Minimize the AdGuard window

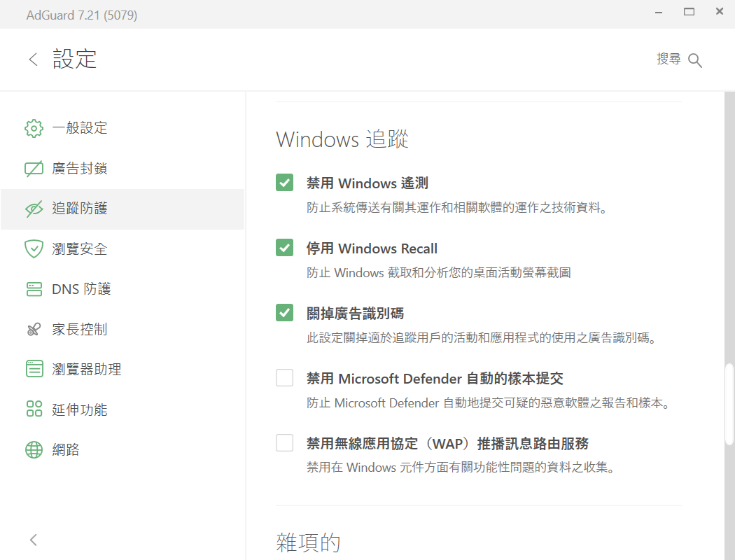659,12
